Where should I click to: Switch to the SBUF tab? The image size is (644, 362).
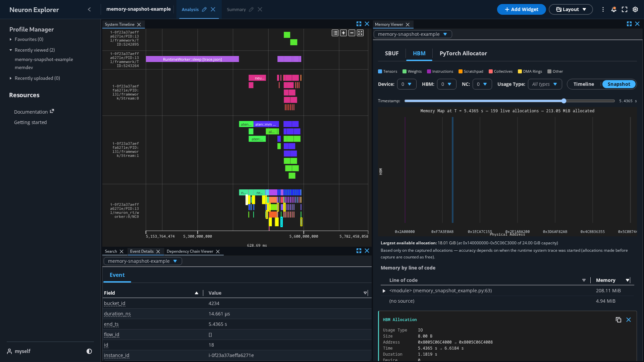click(x=392, y=53)
